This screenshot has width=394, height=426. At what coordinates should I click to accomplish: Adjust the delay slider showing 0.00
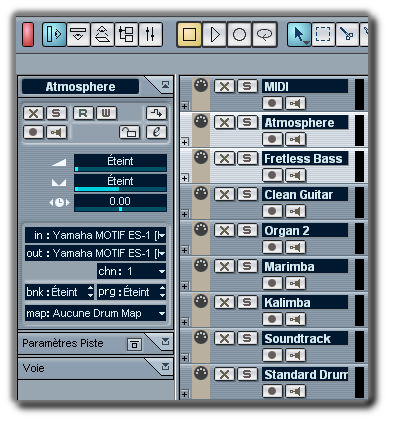pos(120,203)
